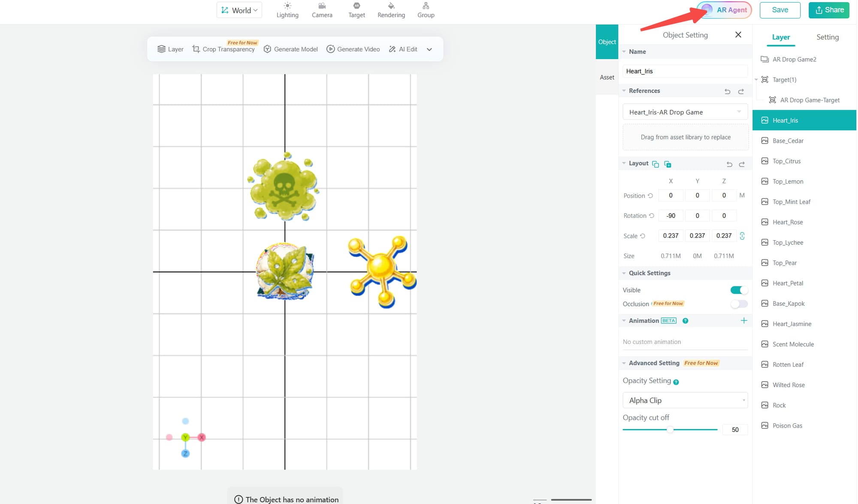
Task: Switch to the Setting tab
Action: (828, 37)
